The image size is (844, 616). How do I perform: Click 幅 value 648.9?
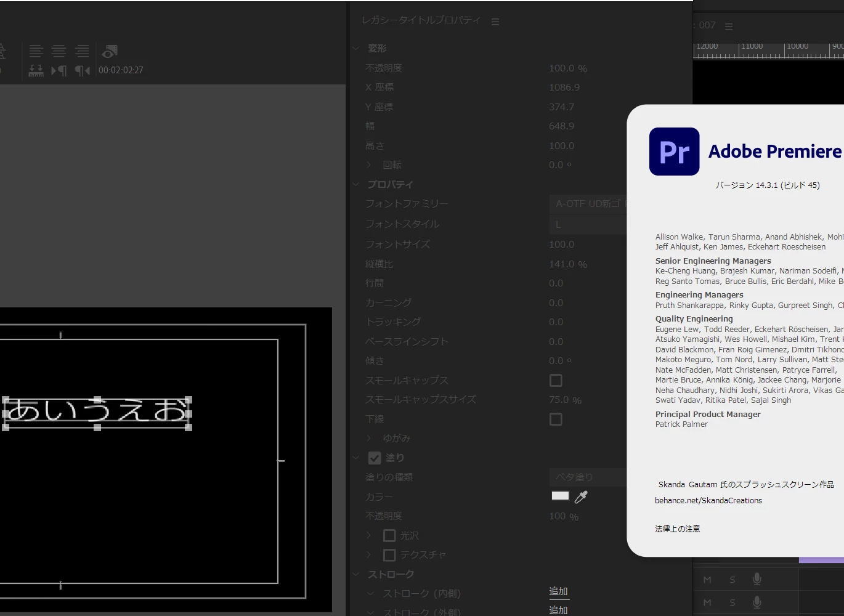[x=562, y=126]
